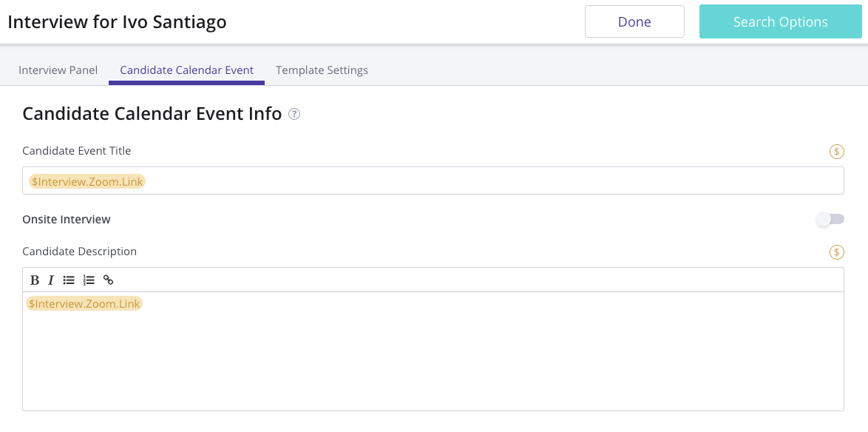
Task: Click the Onsite Interview label
Action: coord(67,220)
